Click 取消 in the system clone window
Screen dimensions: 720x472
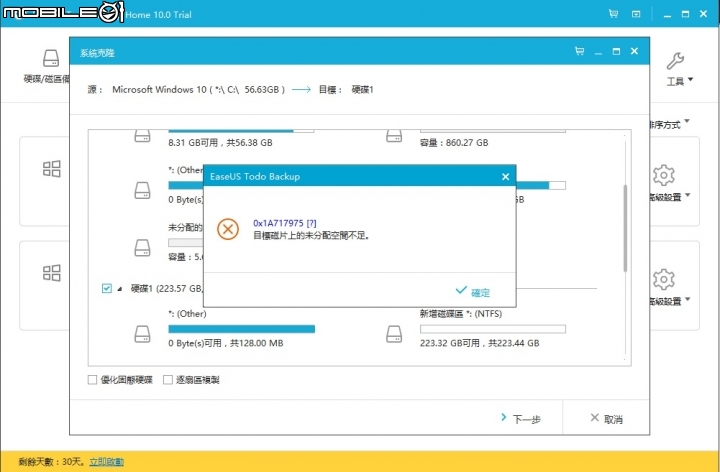click(607, 418)
